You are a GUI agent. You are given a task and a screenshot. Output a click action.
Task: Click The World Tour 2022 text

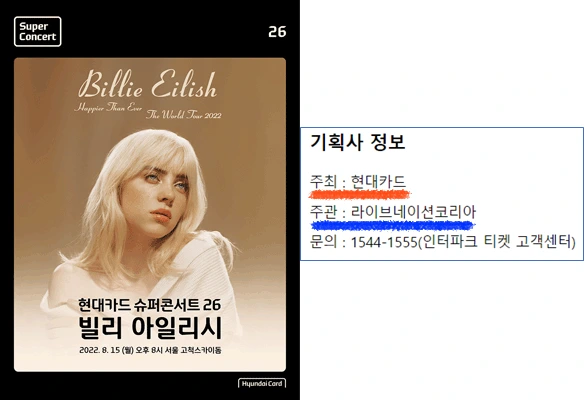pos(183,114)
